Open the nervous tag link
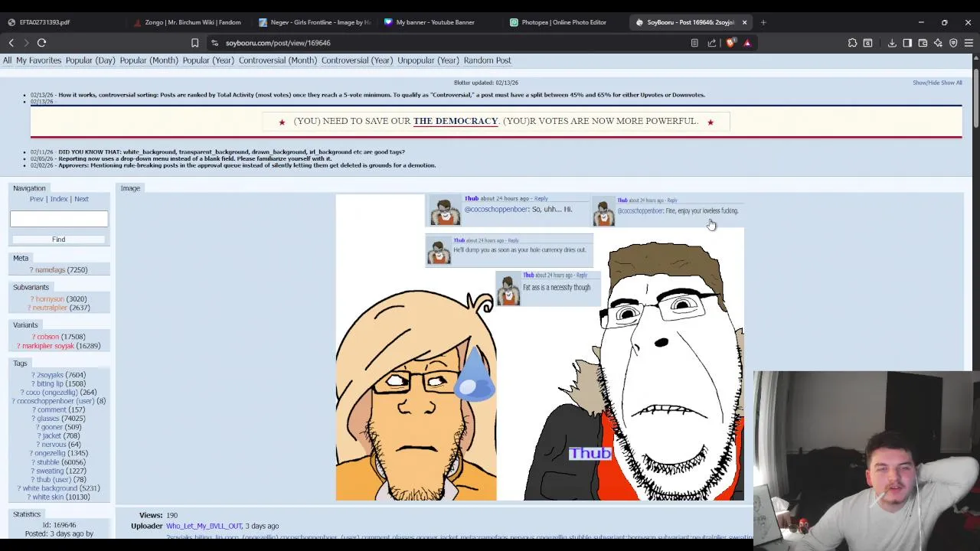 coord(54,445)
